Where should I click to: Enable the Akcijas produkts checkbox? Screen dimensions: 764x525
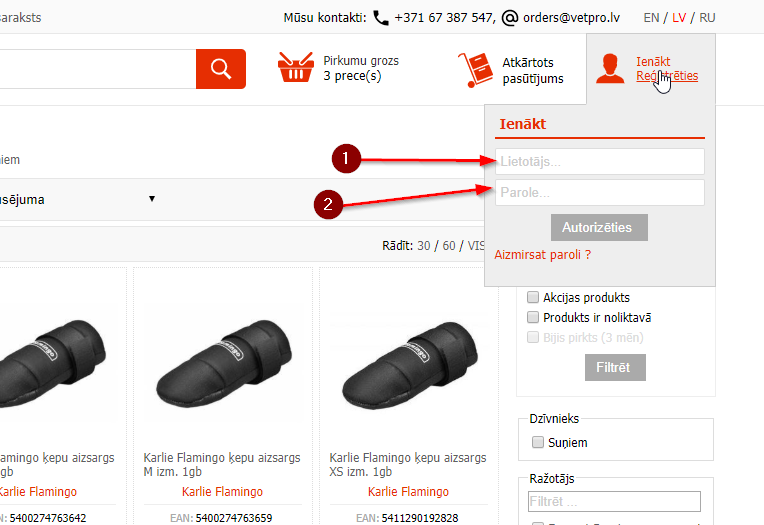(x=533, y=297)
